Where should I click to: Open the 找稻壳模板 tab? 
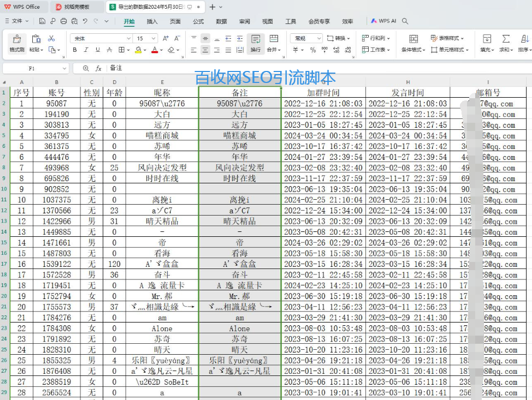76,7
